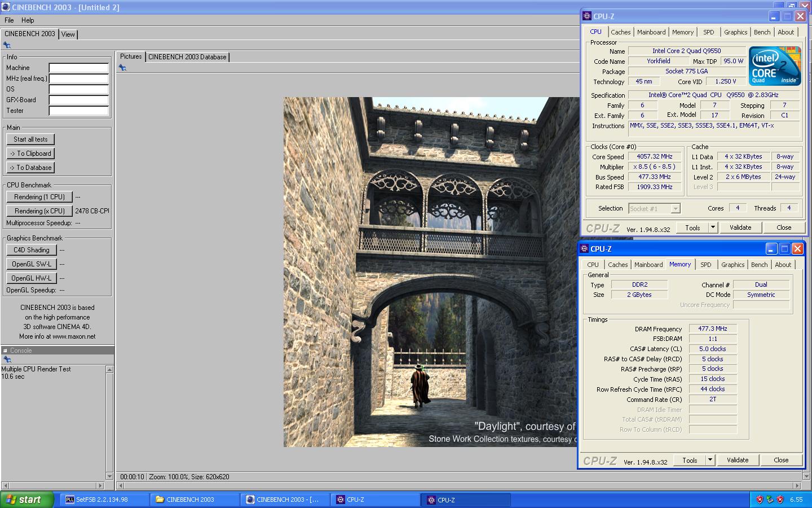The image size is (812, 508).
Task: Click the CINEBENCH application icon in title bar
Action: coord(6,7)
